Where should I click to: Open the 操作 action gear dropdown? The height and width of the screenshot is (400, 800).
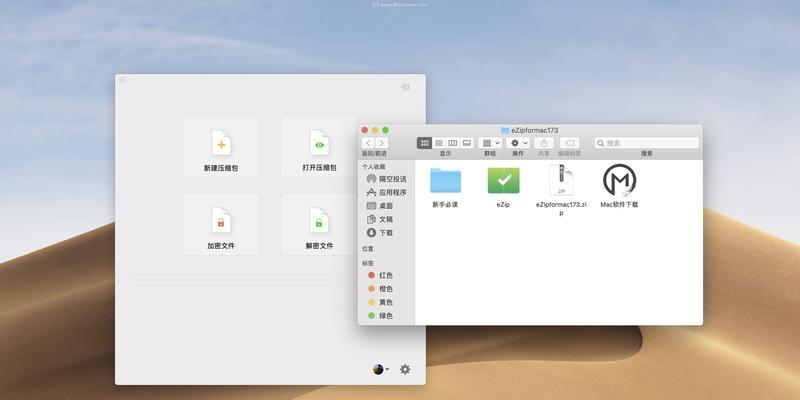518,143
